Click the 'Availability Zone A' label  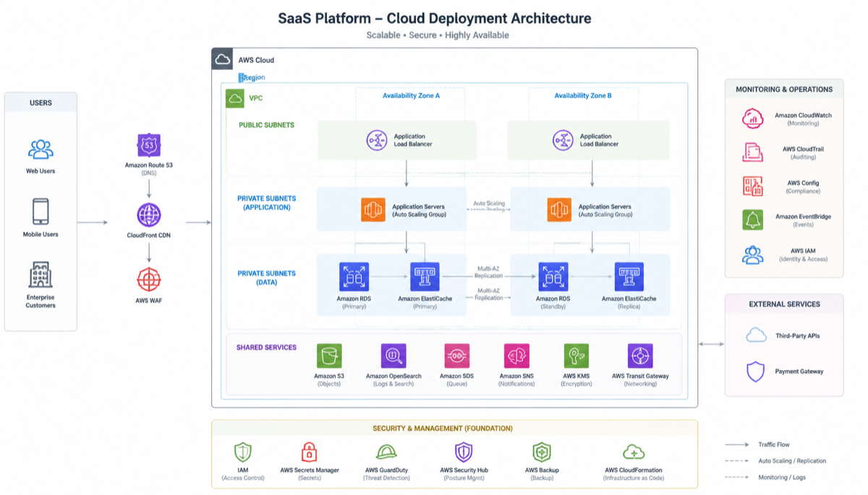tap(411, 95)
